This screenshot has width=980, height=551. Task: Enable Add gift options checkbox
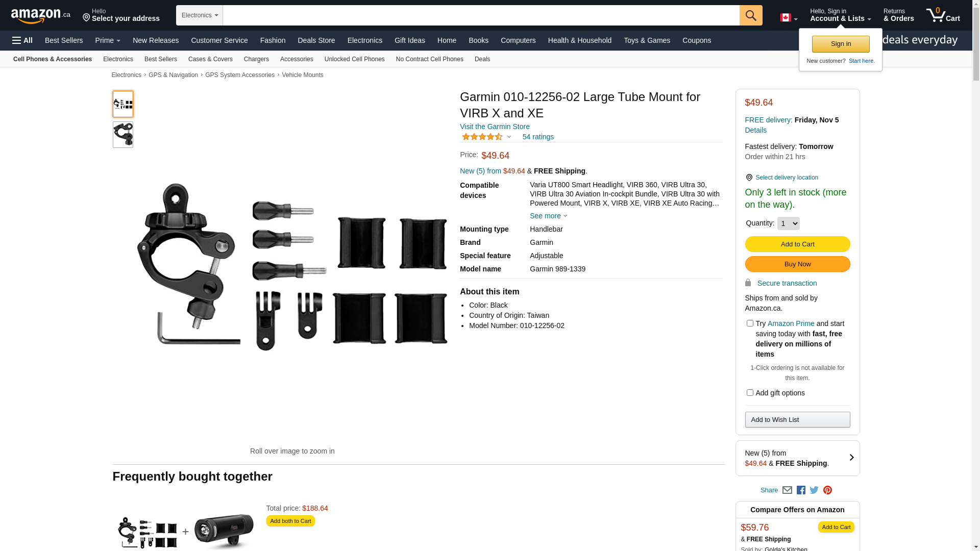[x=750, y=393]
